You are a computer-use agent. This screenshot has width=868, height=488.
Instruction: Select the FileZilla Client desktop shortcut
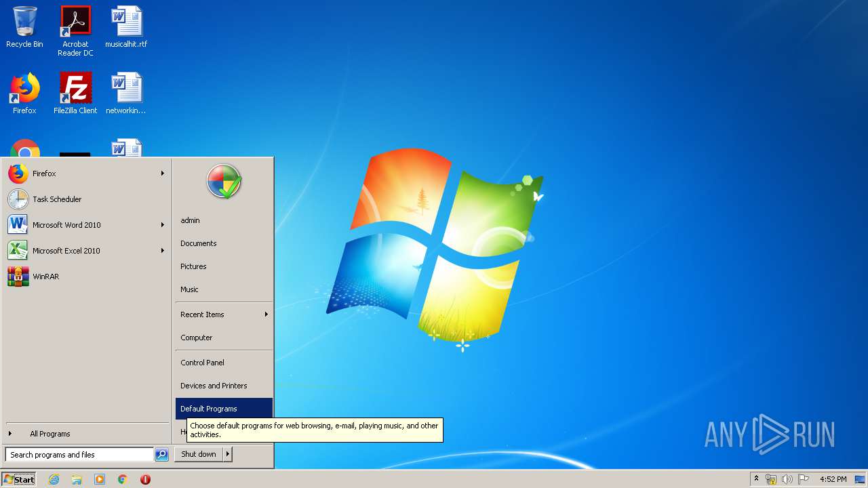tap(75, 94)
